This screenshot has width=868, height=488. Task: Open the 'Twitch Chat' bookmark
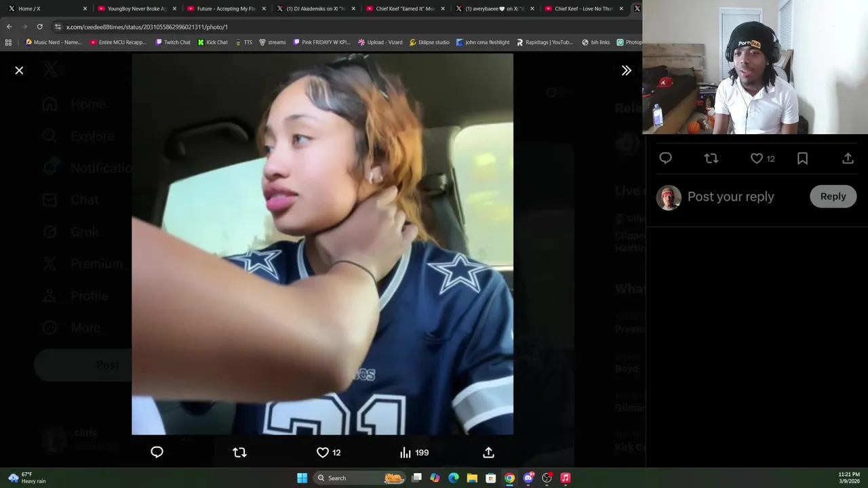point(173,42)
